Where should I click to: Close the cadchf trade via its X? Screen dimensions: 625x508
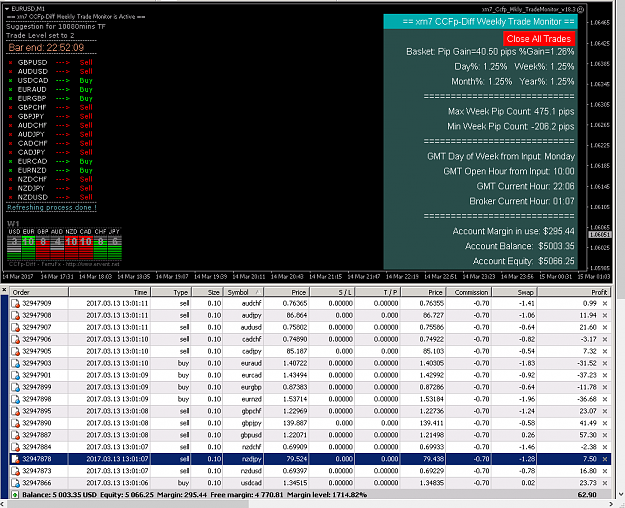(x=605, y=339)
